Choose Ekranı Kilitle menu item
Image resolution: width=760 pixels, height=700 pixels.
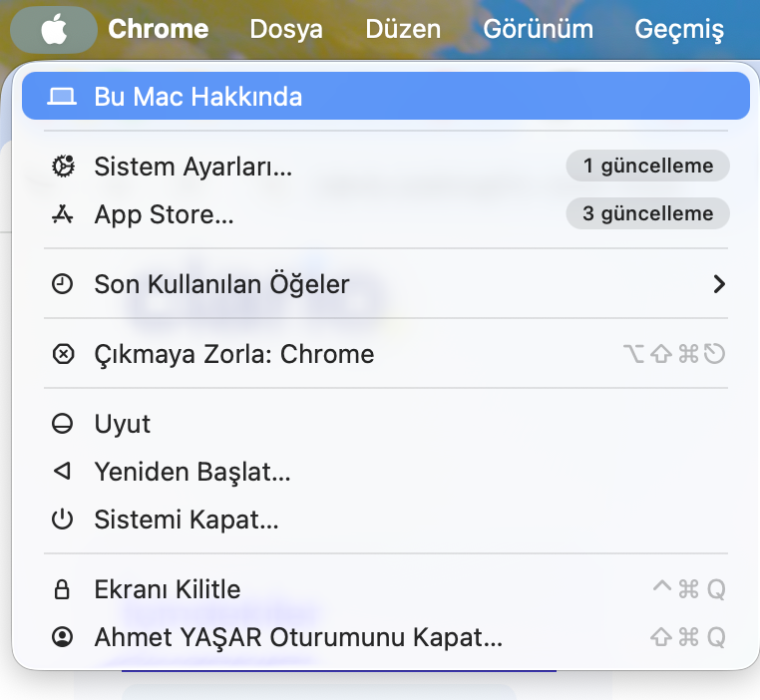386,589
